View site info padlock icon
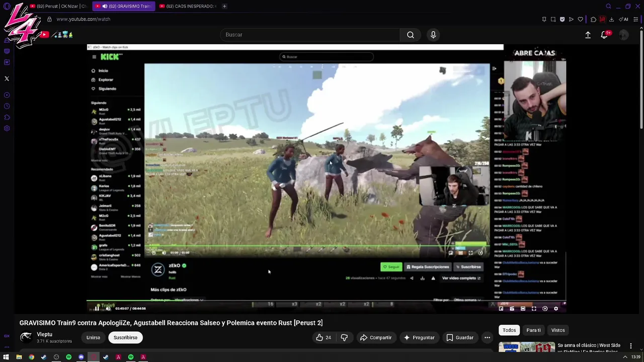644x362 pixels. [x=49, y=19]
